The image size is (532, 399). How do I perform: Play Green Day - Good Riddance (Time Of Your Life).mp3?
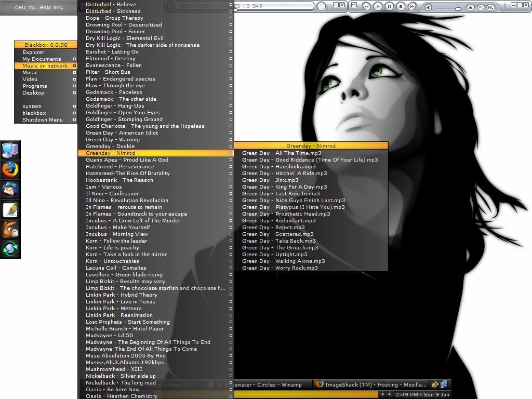point(311,160)
